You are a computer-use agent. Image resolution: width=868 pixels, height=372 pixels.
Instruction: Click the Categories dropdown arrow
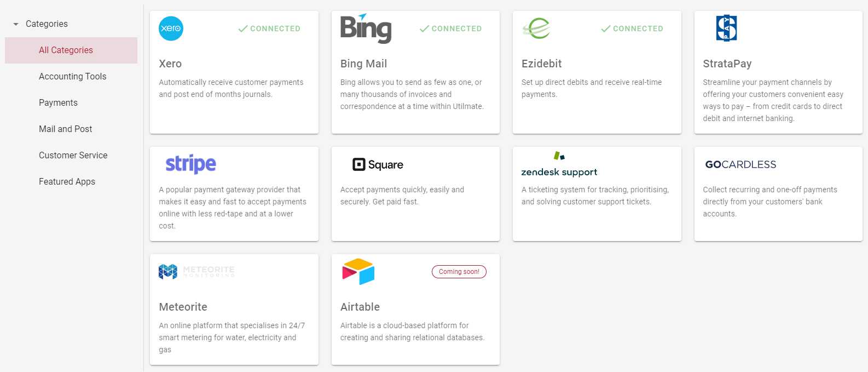point(15,24)
